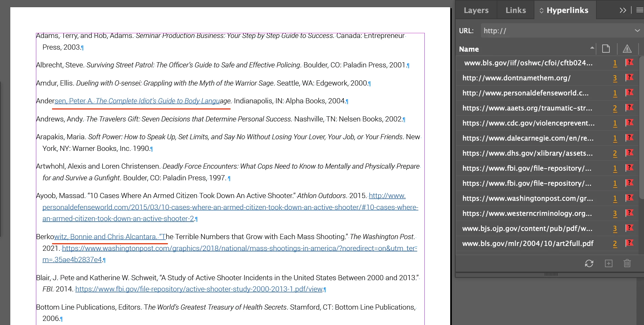644x325 pixels.
Task: Delete selected hyperlinks with trash icon
Action: [x=627, y=263]
